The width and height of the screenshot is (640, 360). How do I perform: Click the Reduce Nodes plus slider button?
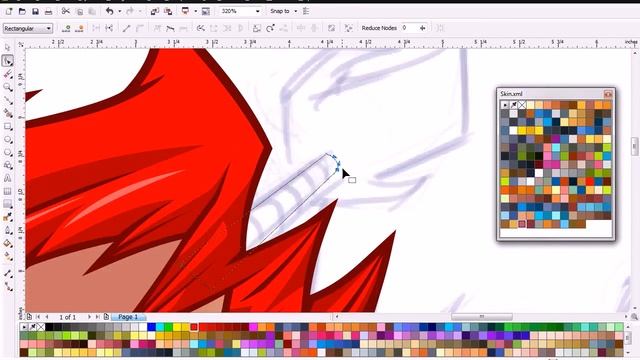click(x=422, y=28)
